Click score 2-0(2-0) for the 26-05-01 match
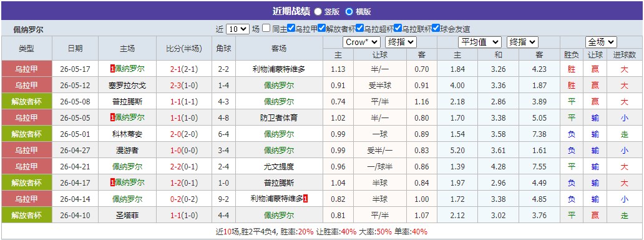Viewport: 644px width, 240px height. pos(184,134)
